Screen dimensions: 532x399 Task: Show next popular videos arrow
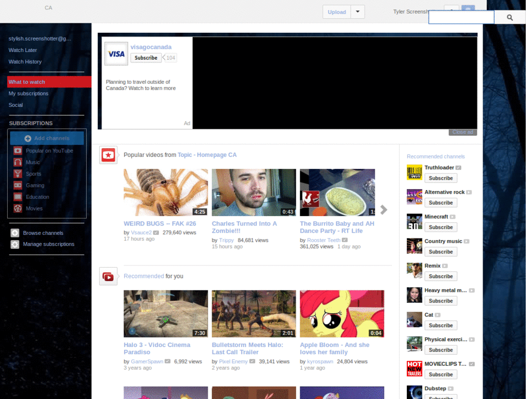(x=384, y=210)
